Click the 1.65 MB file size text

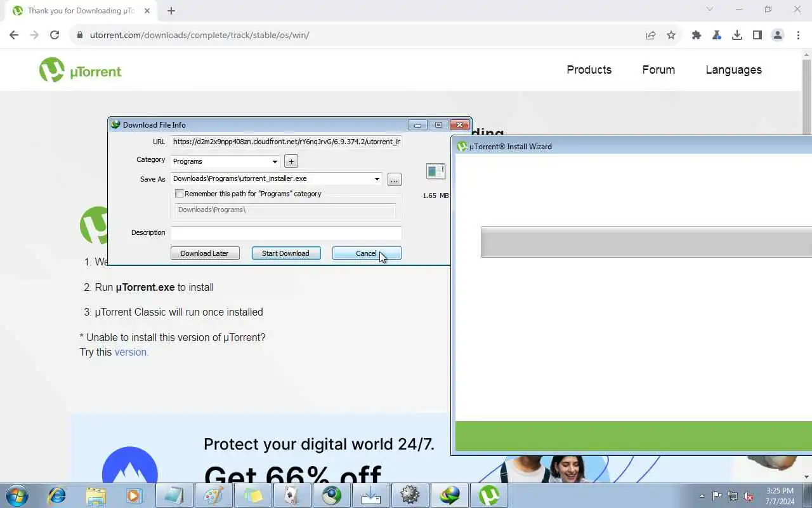pos(436,196)
